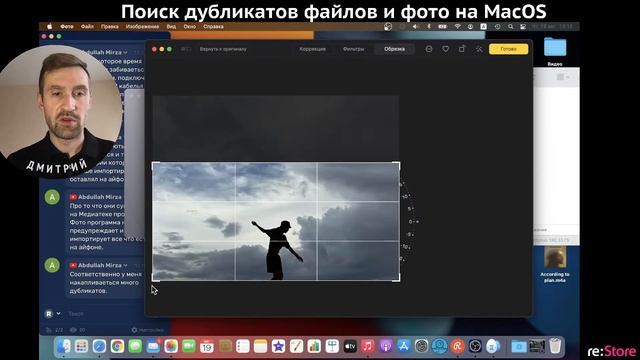
Task: Click Вернуть к оригиналу
Action: point(223,49)
